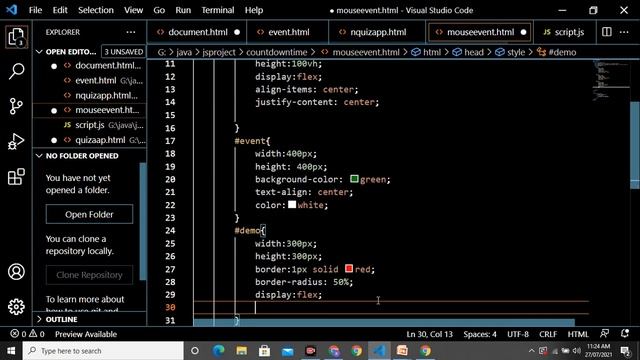Open the Accounts menu icon
This screenshot has width=640, height=360.
16,272
